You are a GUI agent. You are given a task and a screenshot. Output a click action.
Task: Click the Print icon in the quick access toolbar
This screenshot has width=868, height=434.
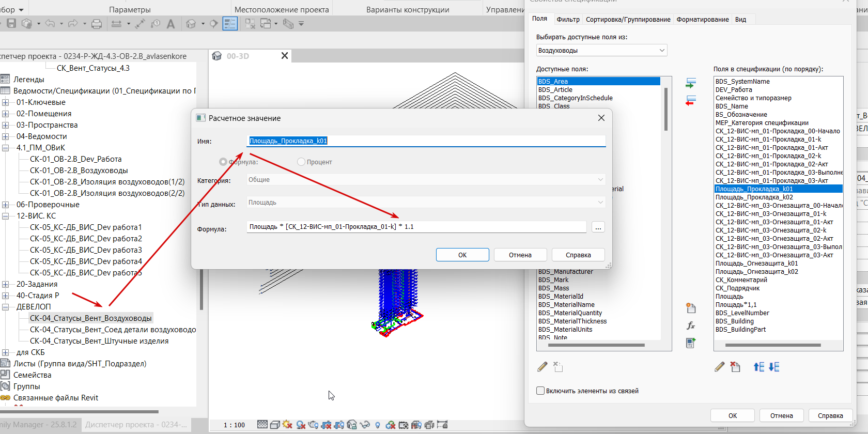(x=97, y=24)
